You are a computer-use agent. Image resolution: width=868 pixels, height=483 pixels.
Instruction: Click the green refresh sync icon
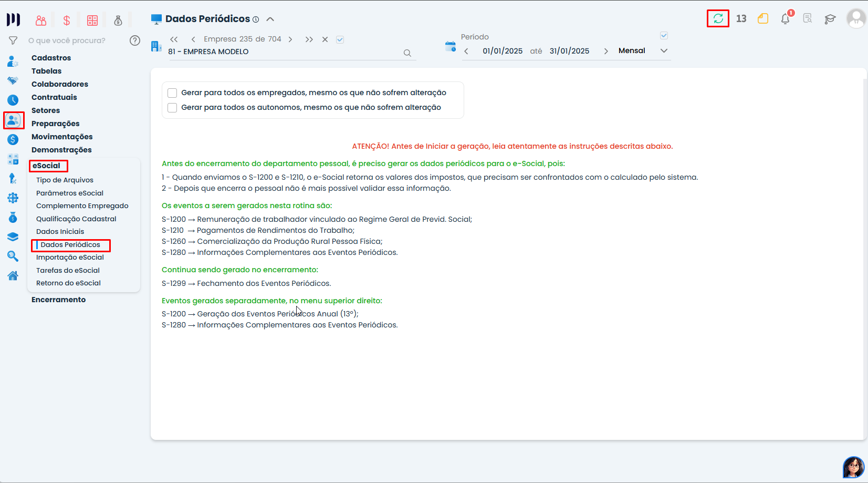(x=718, y=19)
